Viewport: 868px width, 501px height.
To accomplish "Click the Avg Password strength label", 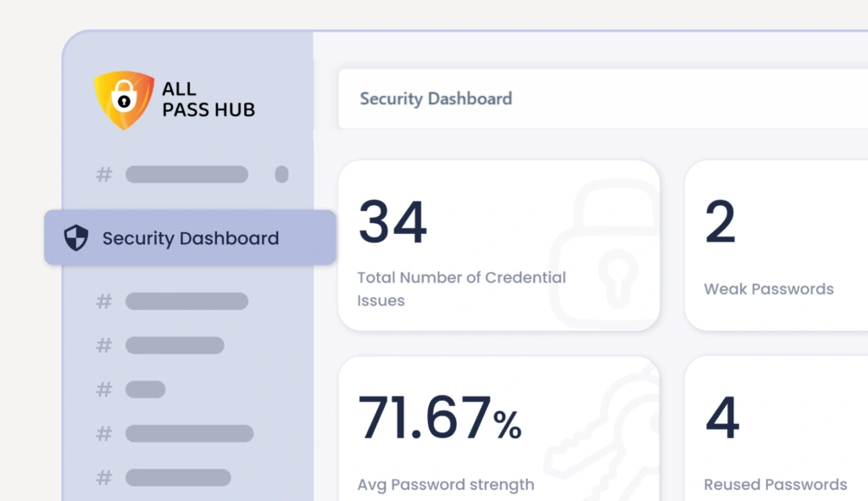I will (445, 484).
